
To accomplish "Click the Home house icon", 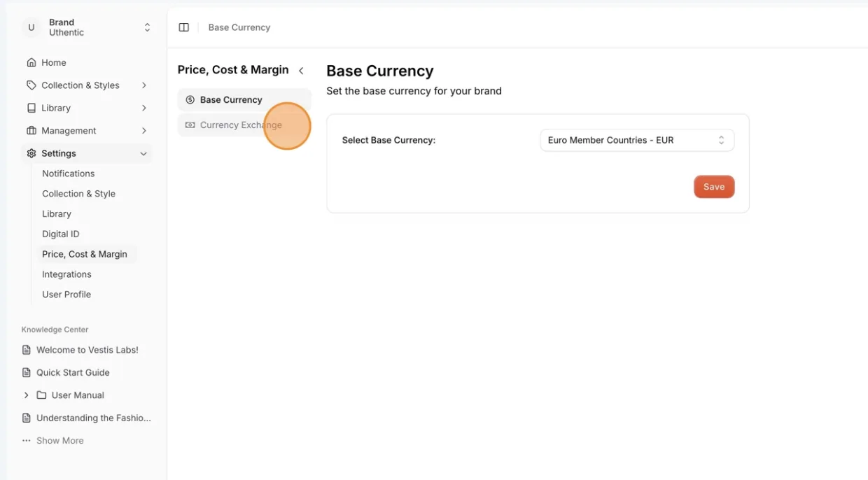I will click(31, 63).
